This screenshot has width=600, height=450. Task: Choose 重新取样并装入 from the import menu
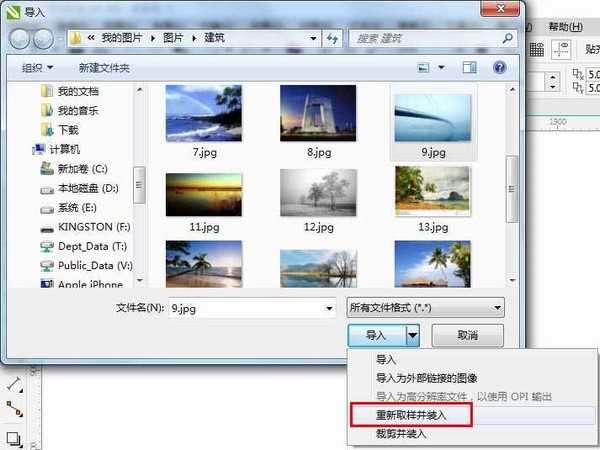tap(414, 414)
